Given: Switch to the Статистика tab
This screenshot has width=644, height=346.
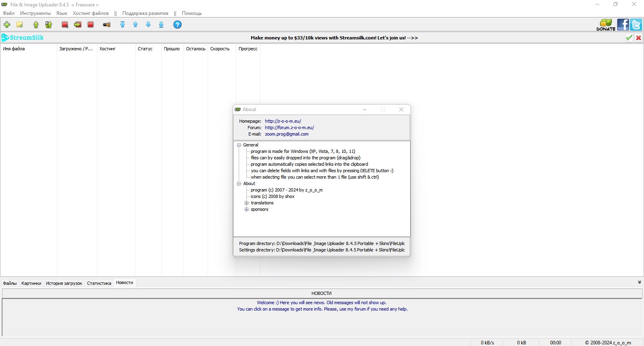Looking at the screenshot, I should (99, 283).
